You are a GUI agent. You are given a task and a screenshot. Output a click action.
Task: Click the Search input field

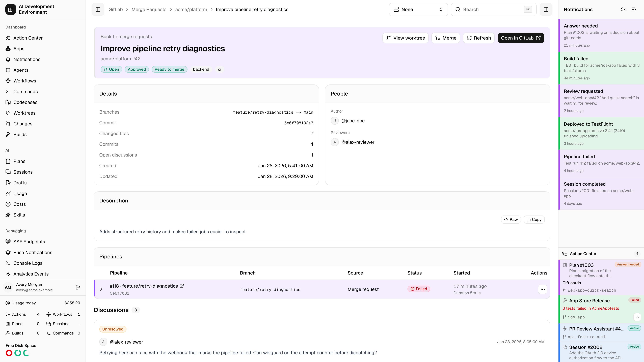[494, 10]
